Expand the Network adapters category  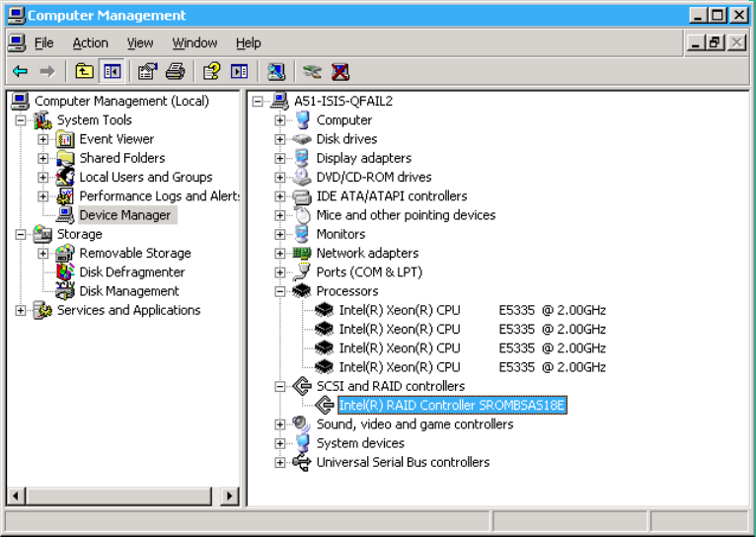coord(279,253)
